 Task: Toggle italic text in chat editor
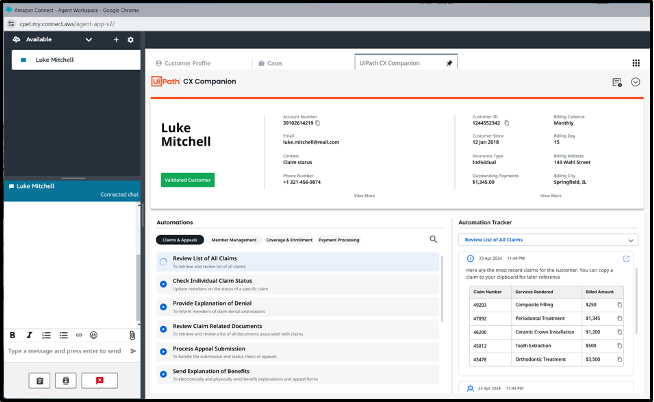(29, 335)
